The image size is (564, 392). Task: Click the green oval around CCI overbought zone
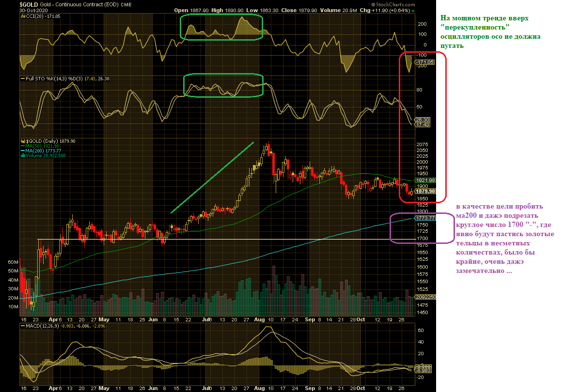[221, 27]
